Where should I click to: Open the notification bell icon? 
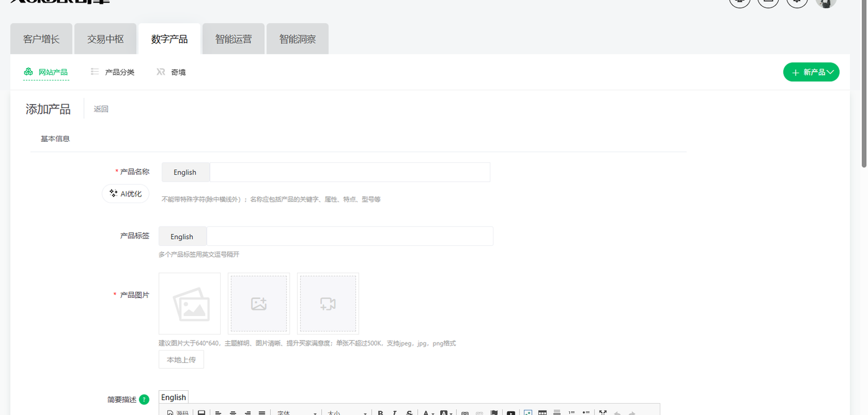pyautogui.click(x=797, y=2)
